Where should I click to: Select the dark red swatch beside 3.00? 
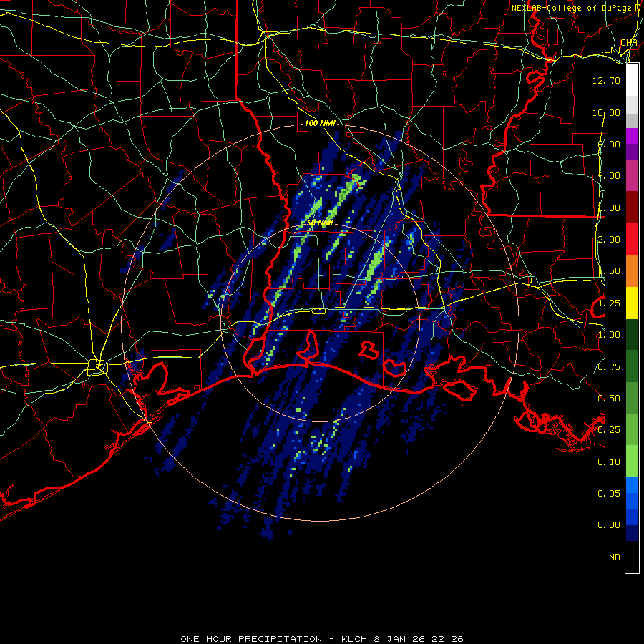[632, 208]
